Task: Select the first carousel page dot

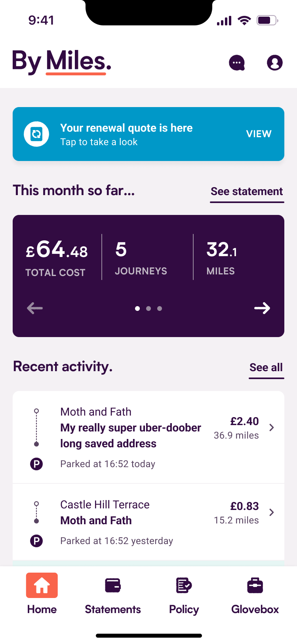Action: pyautogui.click(x=137, y=309)
